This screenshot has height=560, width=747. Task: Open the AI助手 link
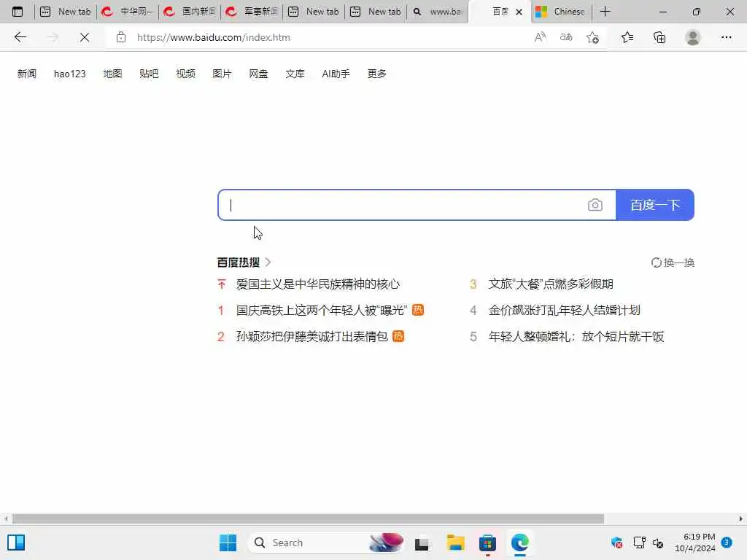point(336,74)
